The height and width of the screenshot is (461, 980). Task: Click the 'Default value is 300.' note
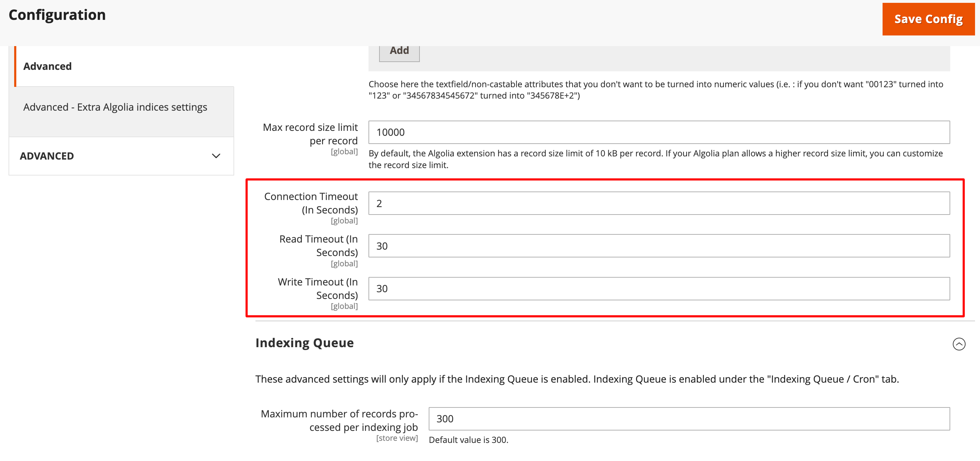(x=468, y=440)
